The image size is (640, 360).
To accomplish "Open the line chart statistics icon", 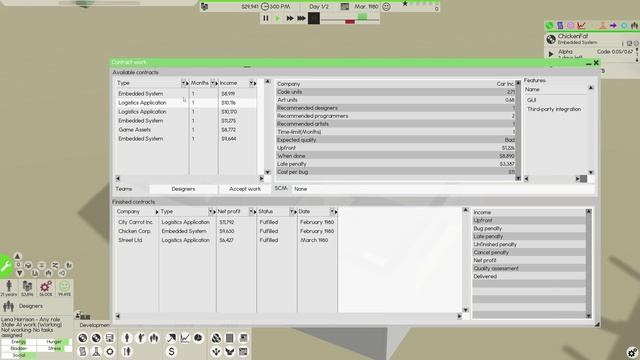I will [185, 338].
